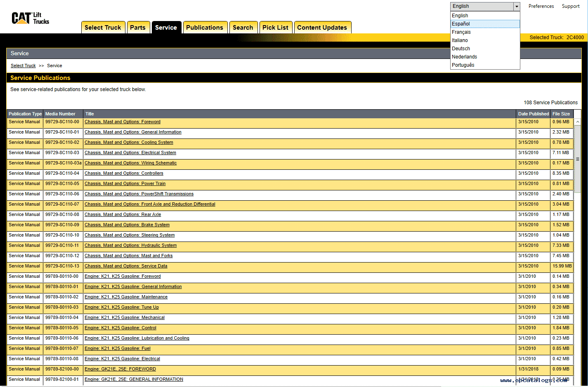Click the table scrollbar up arrow

[578, 122]
